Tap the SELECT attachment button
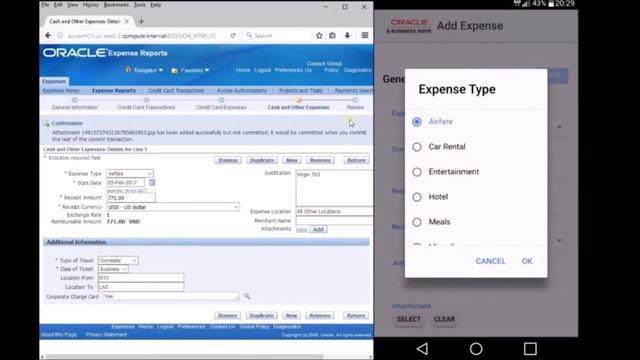 click(x=409, y=319)
